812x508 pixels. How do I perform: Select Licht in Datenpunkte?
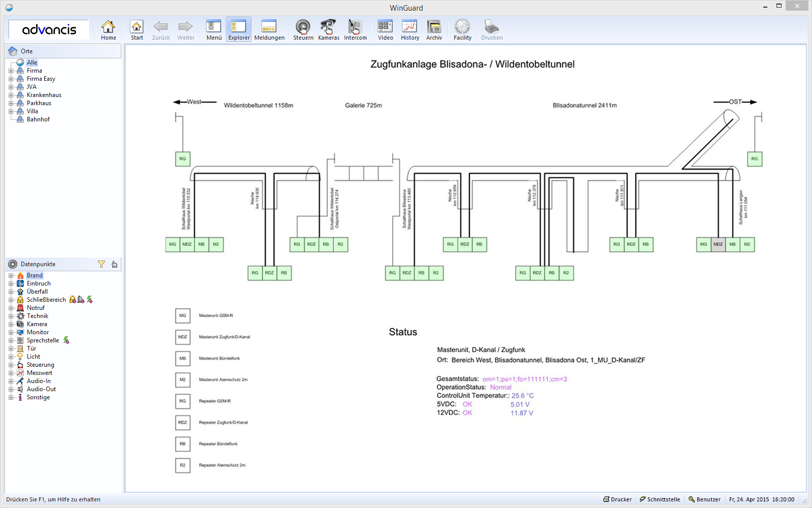point(33,357)
